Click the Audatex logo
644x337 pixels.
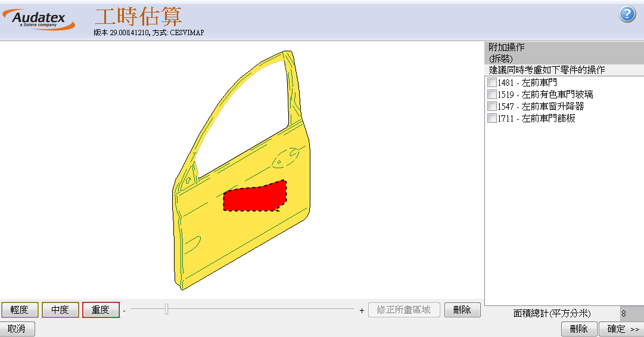point(43,20)
